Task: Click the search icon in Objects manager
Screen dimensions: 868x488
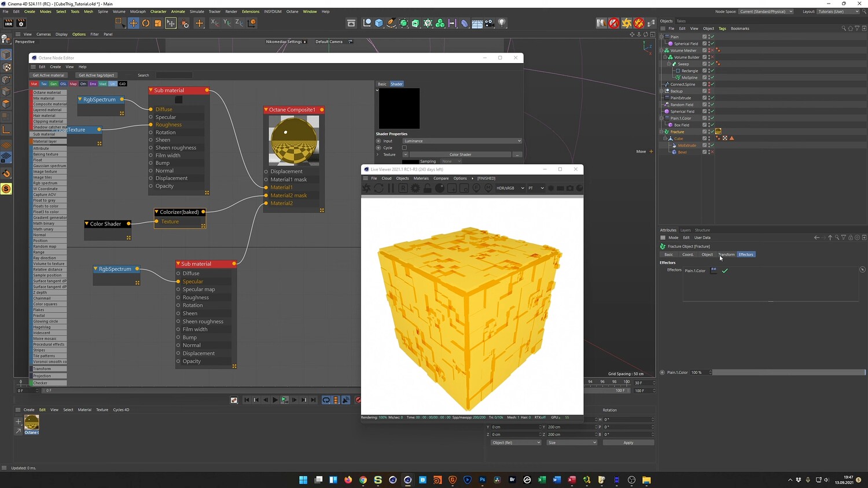Action: [x=843, y=28]
